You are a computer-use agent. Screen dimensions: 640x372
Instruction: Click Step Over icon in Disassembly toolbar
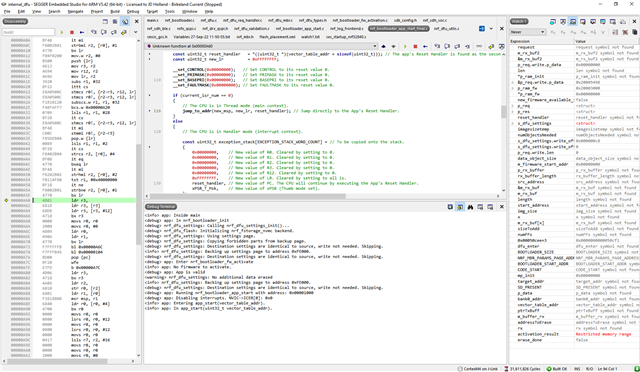[104, 32]
